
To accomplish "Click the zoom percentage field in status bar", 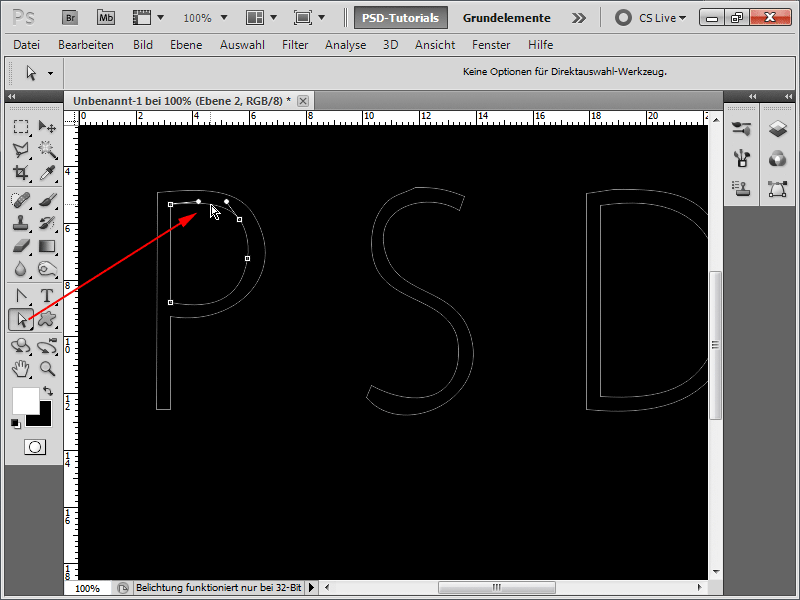I will tap(88, 588).
